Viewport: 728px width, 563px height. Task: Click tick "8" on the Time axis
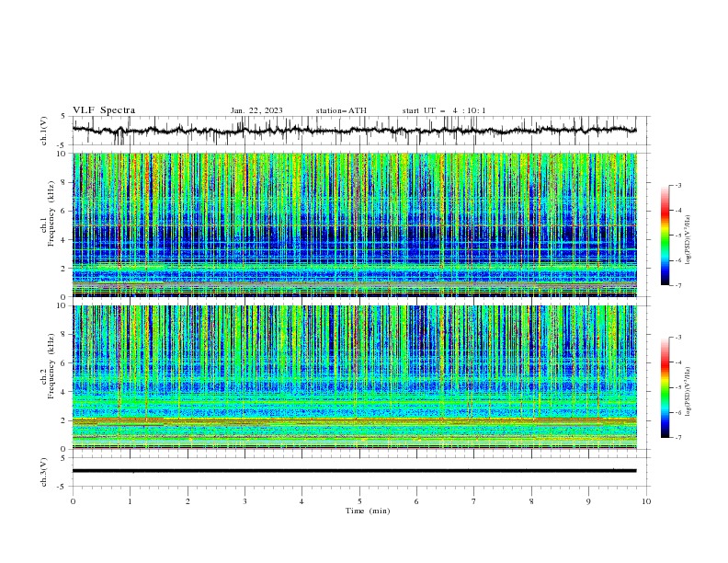click(x=531, y=501)
